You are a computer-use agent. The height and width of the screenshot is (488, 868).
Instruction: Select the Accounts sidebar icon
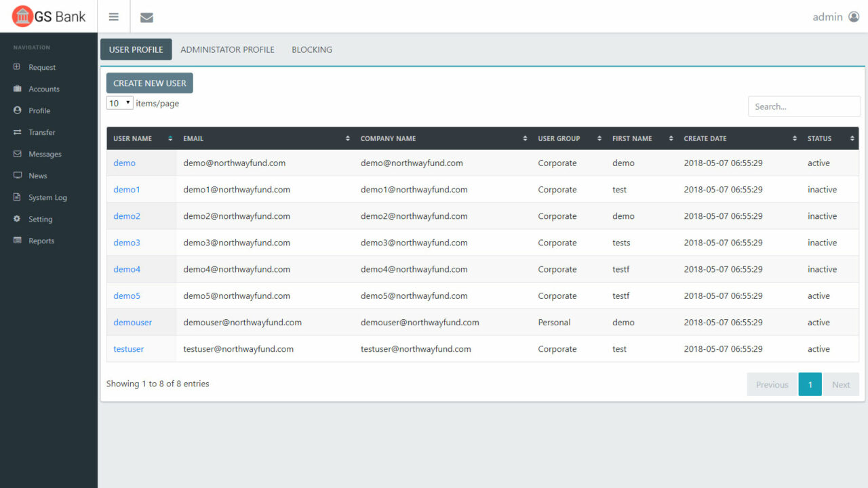click(16, 89)
